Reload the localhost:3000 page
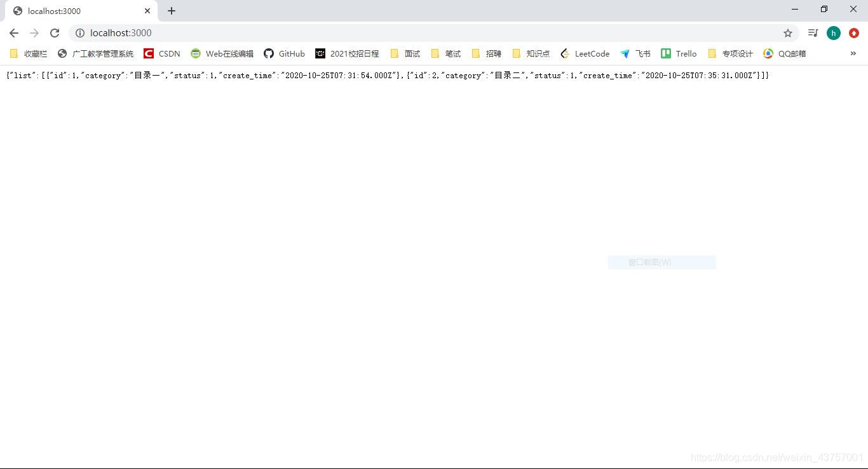This screenshot has width=868, height=469. 55,33
